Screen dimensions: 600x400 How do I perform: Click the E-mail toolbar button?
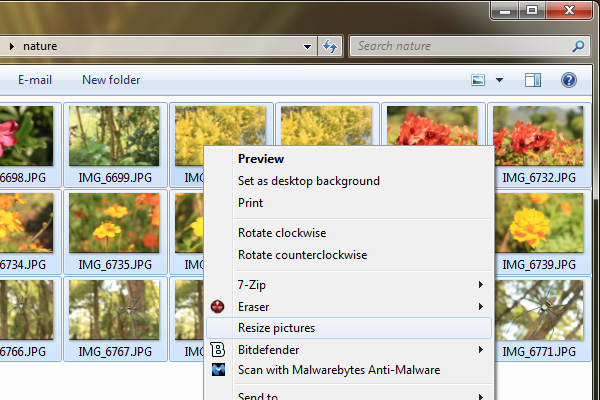(35, 80)
